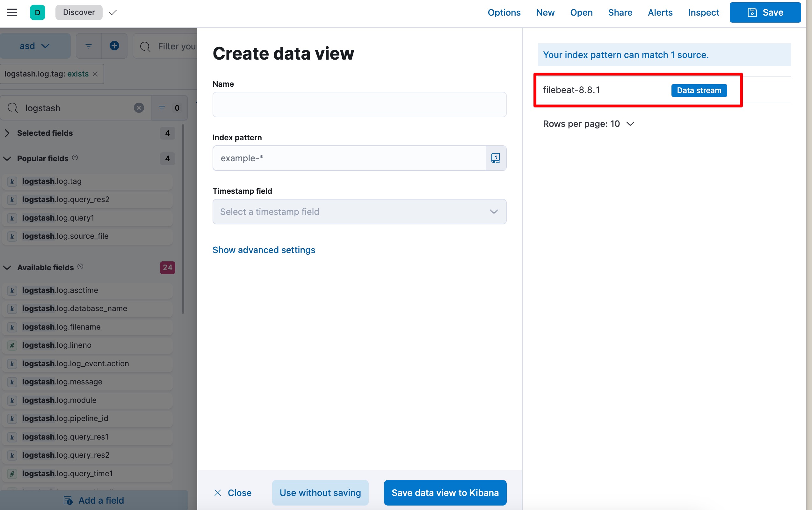This screenshot has height=510, width=812.
Task: Remove the logstash.log.tag exists filter
Action: [95, 74]
